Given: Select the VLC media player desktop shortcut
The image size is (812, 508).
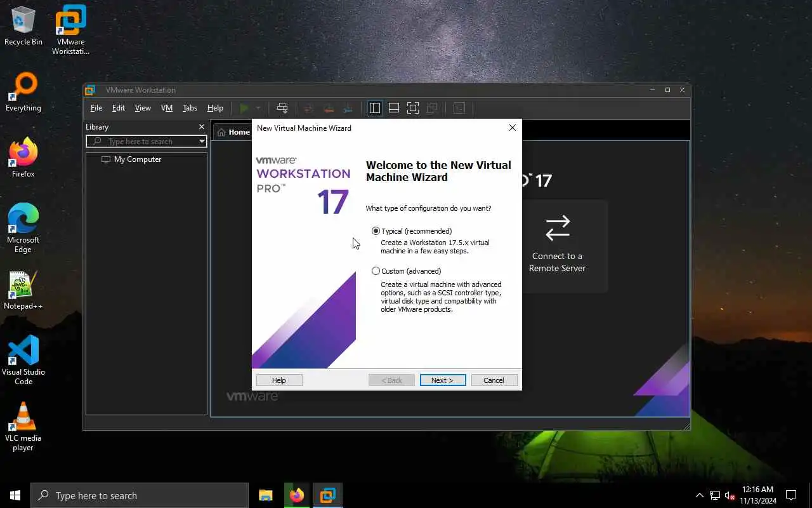Looking at the screenshot, I should (x=23, y=427).
